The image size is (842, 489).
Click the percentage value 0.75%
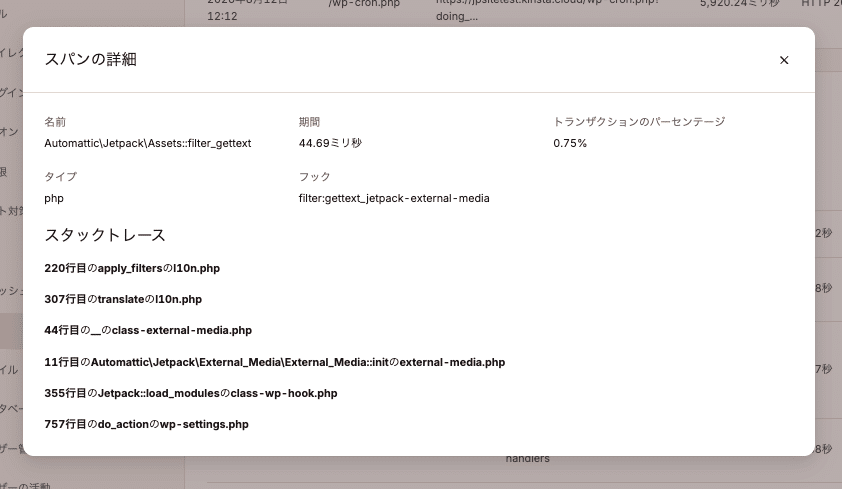click(570, 143)
